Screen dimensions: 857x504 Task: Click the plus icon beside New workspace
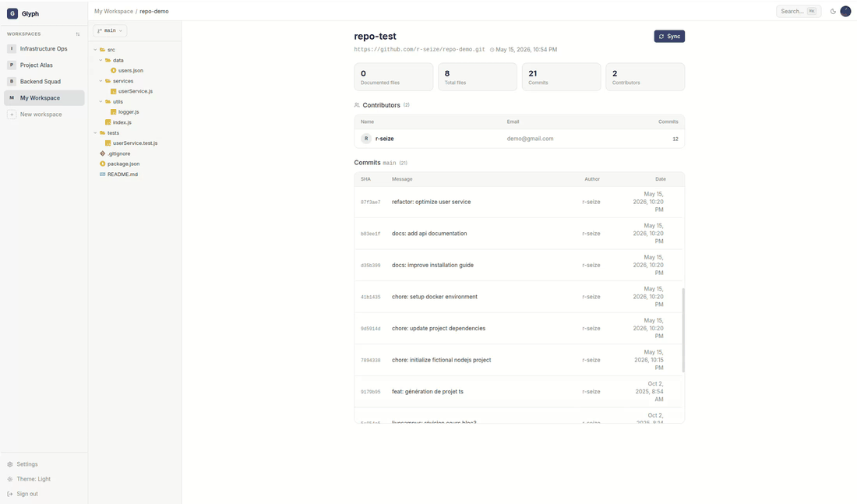pyautogui.click(x=12, y=115)
